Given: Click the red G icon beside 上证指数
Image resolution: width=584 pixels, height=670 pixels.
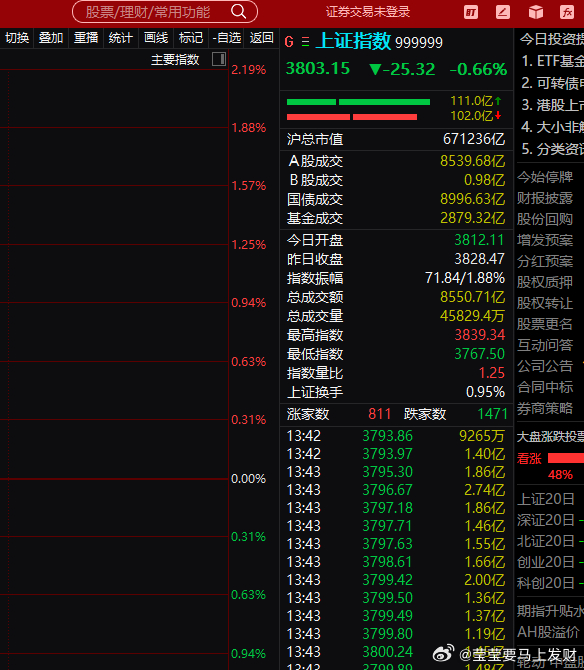Looking at the screenshot, I should pyautogui.click(x=289, y=42).
